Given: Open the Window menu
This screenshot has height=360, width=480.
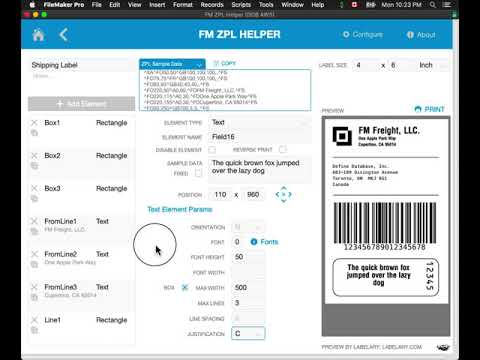Looking at the screenshot, I should [292, 5].
